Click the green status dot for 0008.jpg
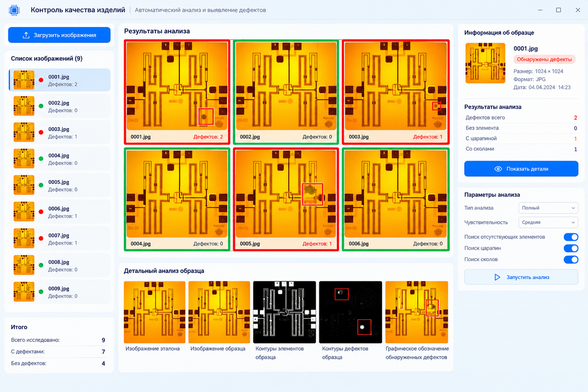The image size is (588, 392). [41, 265]
